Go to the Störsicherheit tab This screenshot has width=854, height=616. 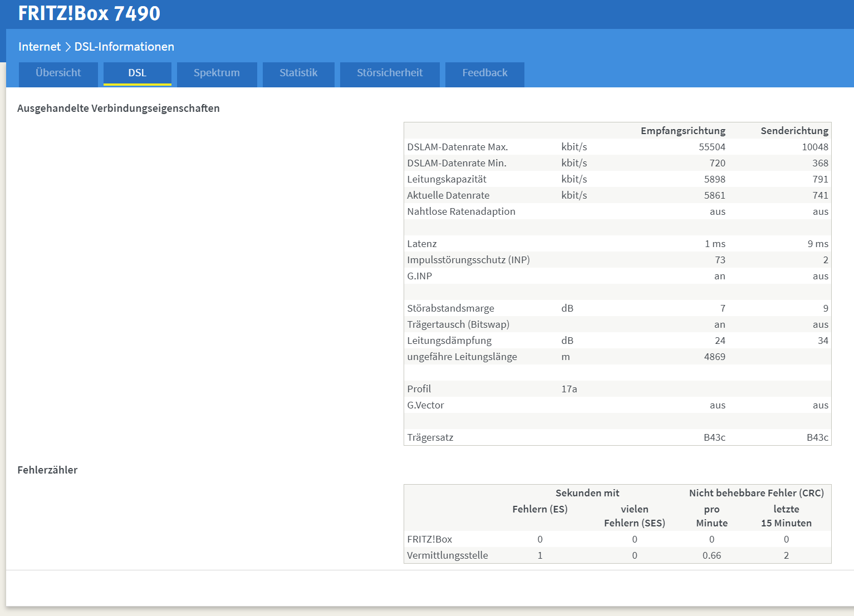(390, 73)
